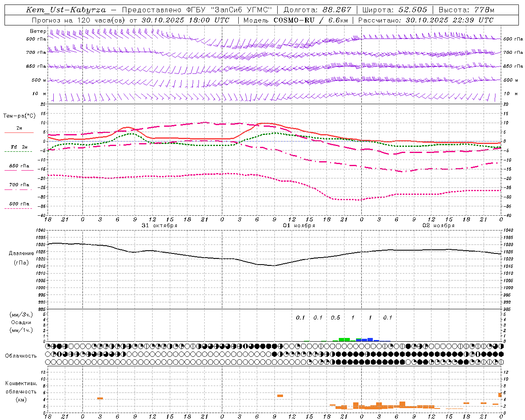The image size is (525, 420).
Task: Click the 0.5 precipitation amount value
Action: coord(336,317)
